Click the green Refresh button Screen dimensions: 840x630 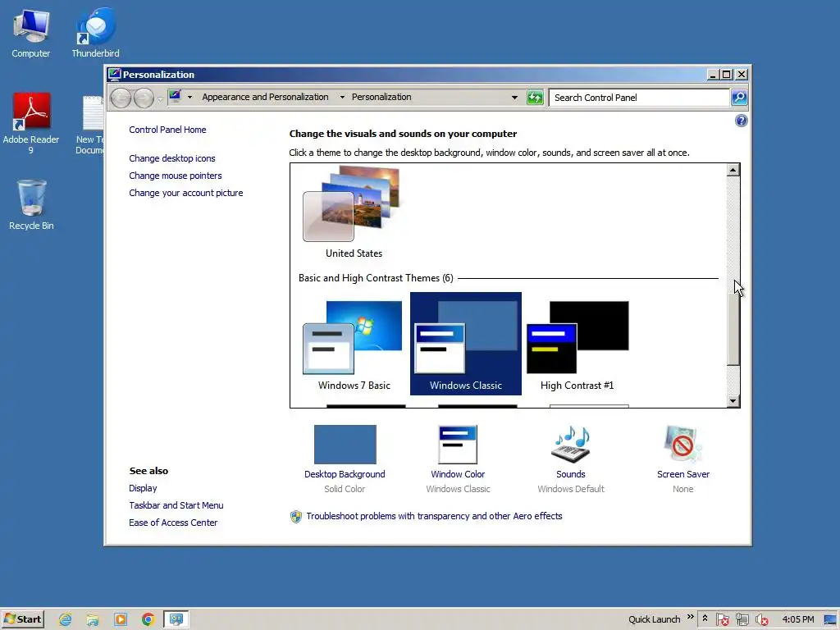click(x=535, y=98)
